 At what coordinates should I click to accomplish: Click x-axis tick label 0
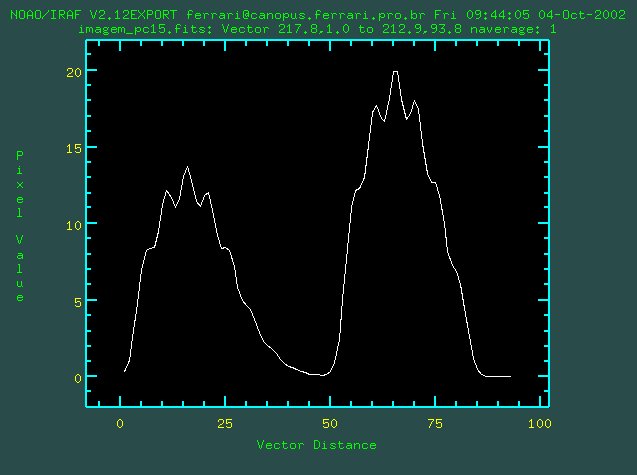(x=120, y=424)
